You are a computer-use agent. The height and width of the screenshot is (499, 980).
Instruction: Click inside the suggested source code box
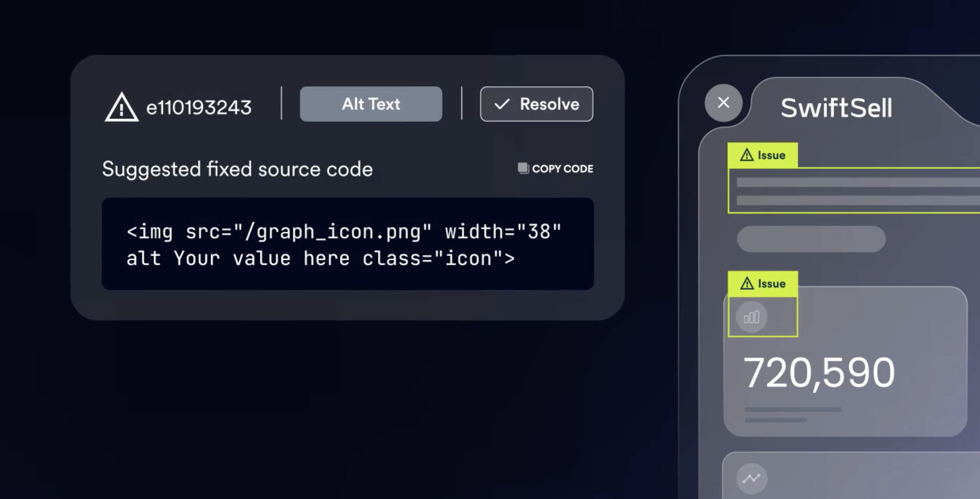coord(347,244)
